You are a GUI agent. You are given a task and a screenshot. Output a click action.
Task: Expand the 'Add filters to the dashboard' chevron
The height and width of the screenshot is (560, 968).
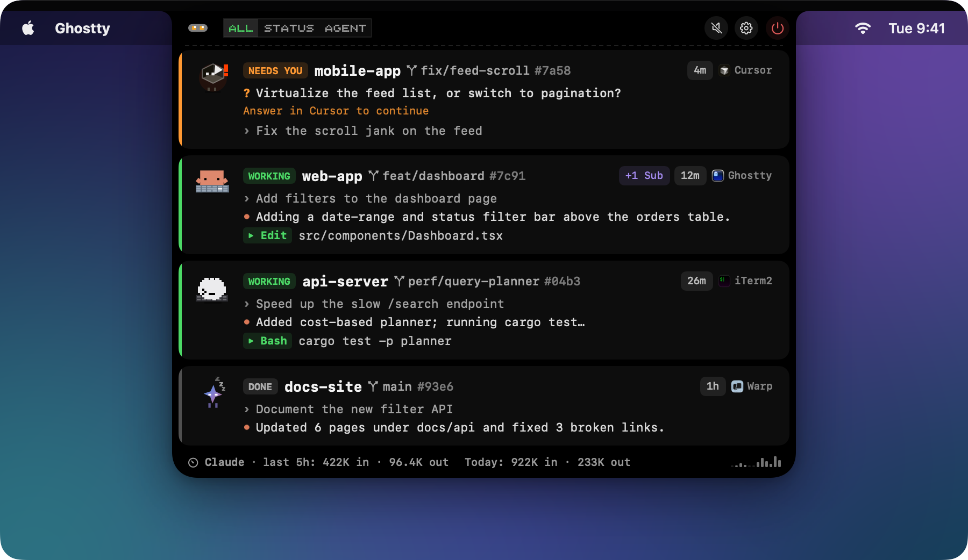pos(246,198)
